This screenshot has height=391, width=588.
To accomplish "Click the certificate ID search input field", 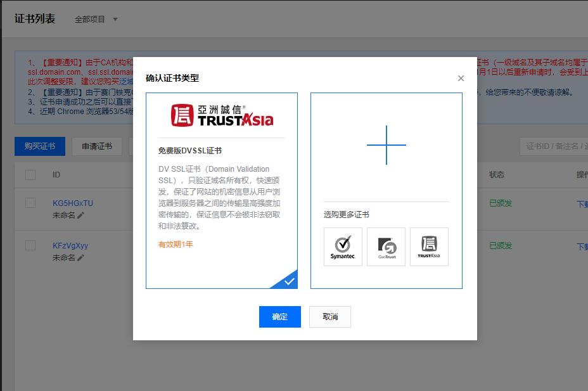I will 554,146.
